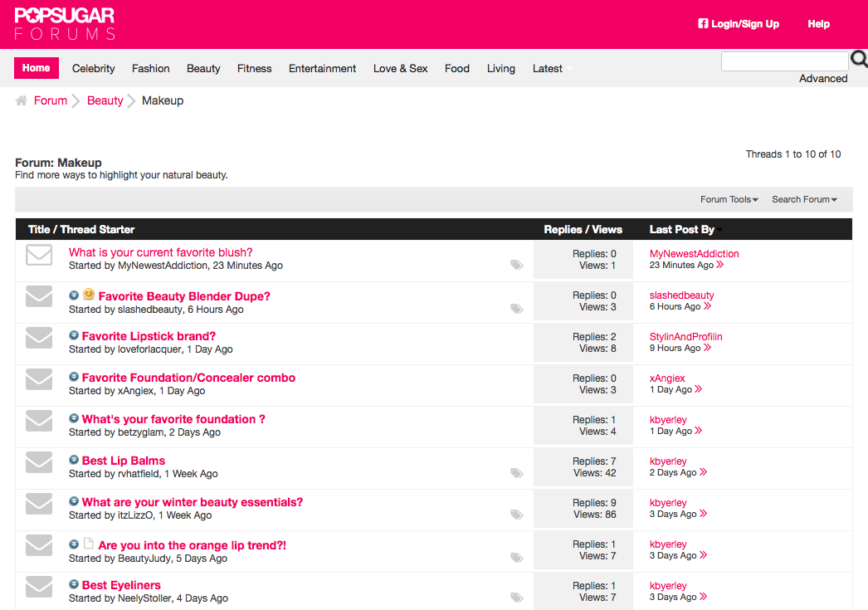
Task: Open thread 'Are you into the orange lip trend?!'
Action: [192, 545]
